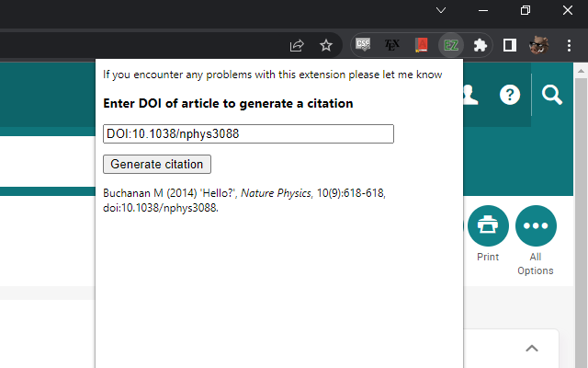The image size is (588, 368).
Task: Open the Chrome three-dot menu
Action: [569, 45]
